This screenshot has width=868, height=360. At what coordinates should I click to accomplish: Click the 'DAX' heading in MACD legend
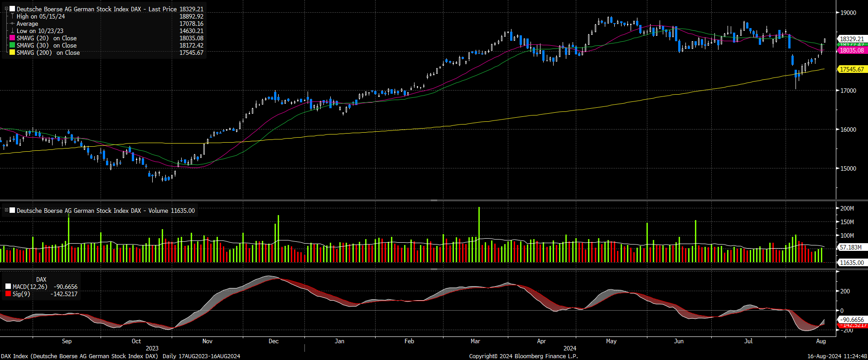pyautogui.click(x=41, y=279)
